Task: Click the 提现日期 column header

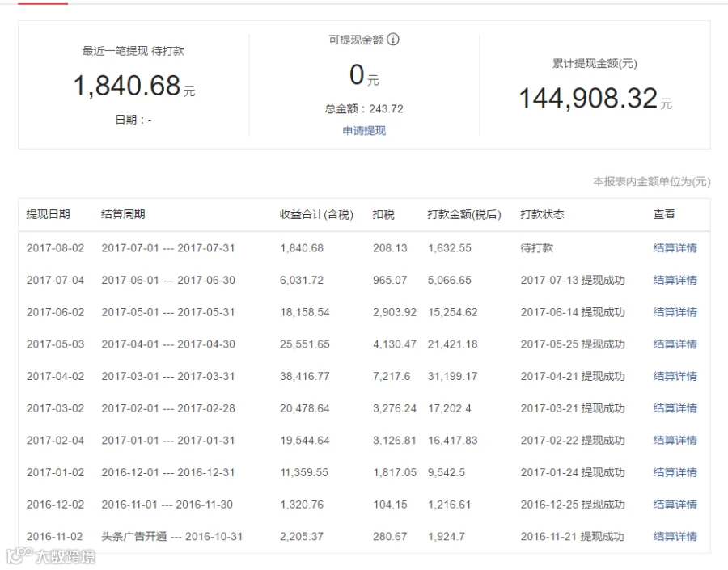Action: pyautogui.click(x=48, y=214)
